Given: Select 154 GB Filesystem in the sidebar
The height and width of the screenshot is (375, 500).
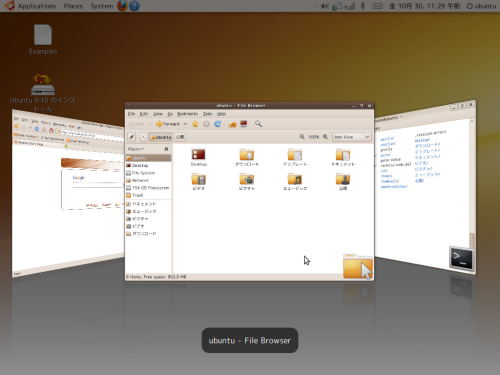Looking at the screenshot, I should point(149,188).
